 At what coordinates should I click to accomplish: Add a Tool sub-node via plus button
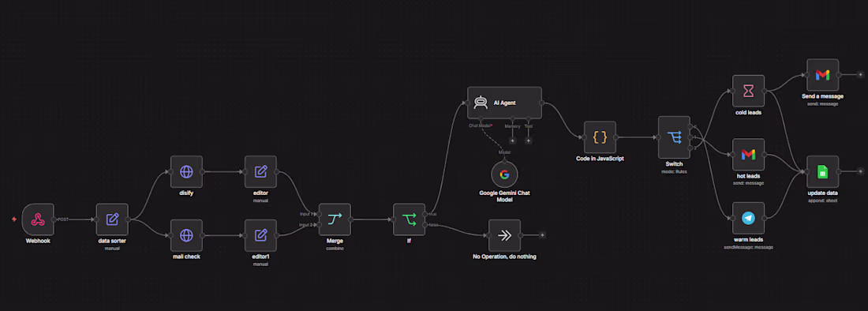(529, 141)
